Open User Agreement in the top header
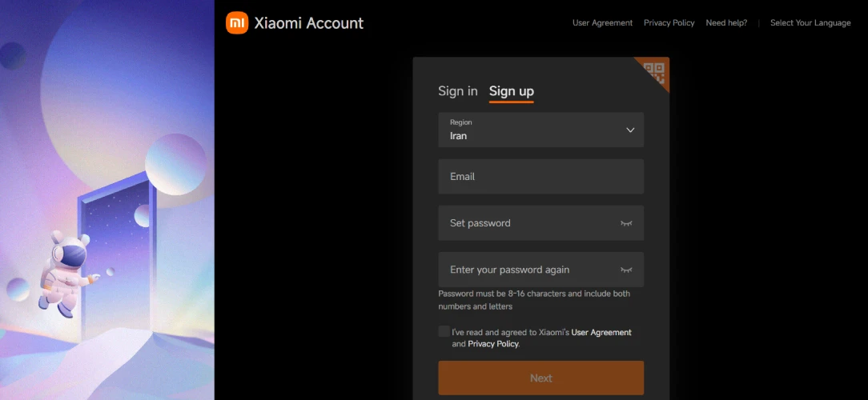The height and width of the screenshot is (400, 868). pos(602,23)
